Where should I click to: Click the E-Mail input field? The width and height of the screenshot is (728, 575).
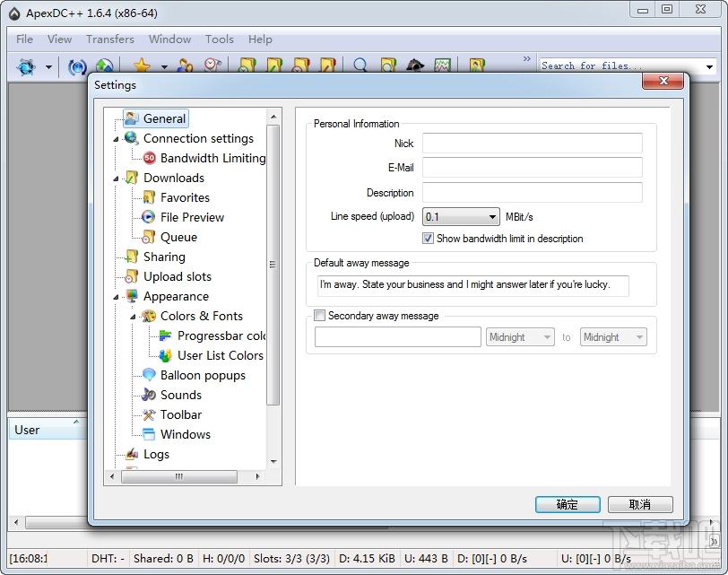532,167
